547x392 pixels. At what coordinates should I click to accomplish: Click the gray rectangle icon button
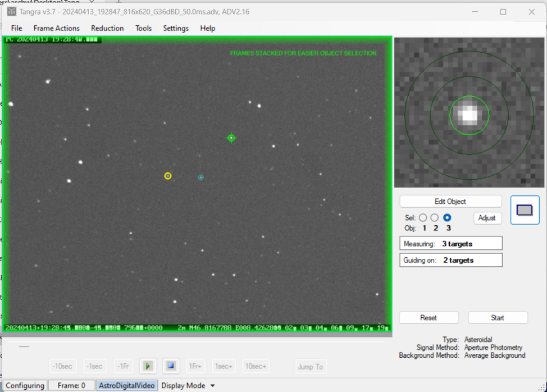[x=525, y=210]
